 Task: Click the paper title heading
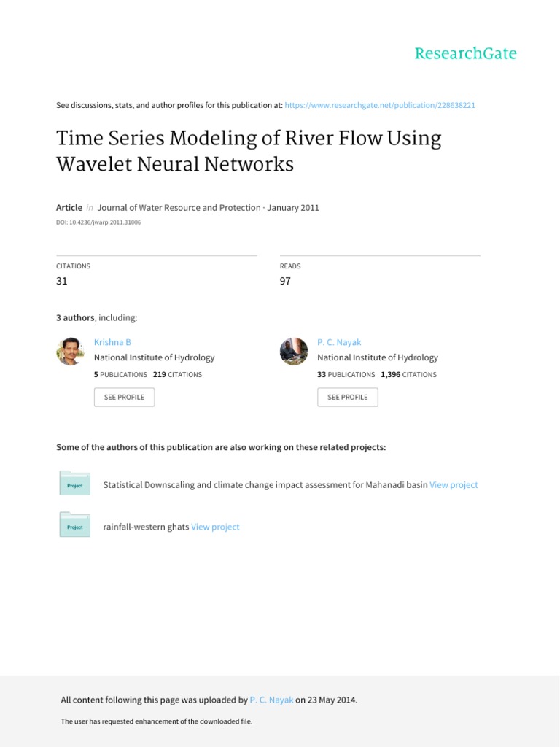249,151
